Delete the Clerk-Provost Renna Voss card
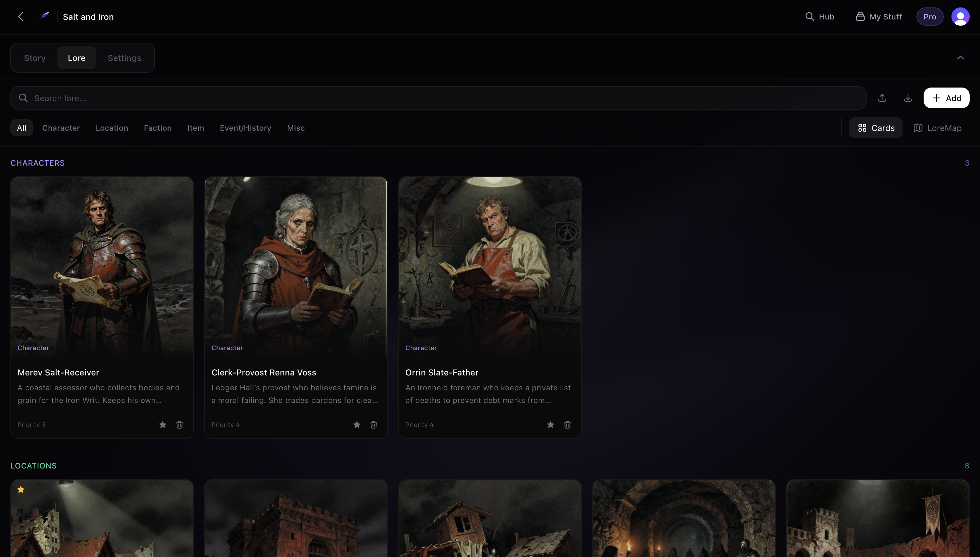 [374, 425]
